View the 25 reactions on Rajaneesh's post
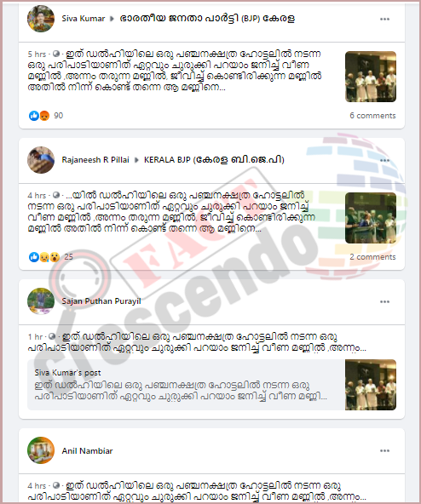421x504 pixels. click(x=51, y=257)
